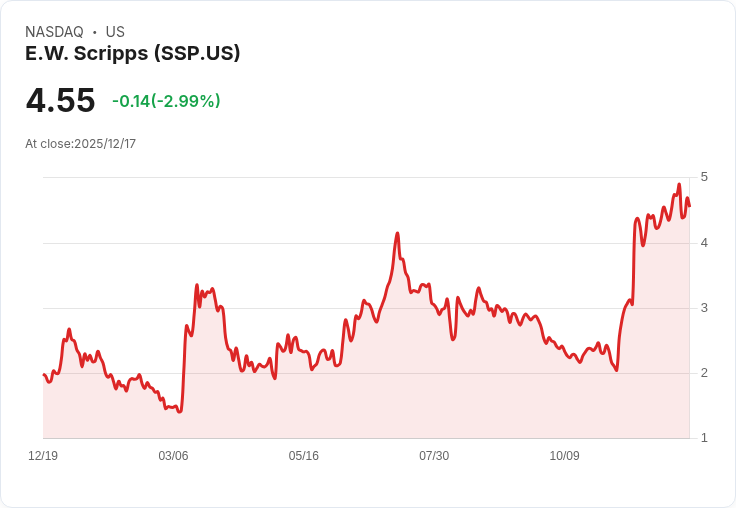Click the 3 price axis label
Image resolution: width=736 pixels, height=508 pixels.
(704, 308)
